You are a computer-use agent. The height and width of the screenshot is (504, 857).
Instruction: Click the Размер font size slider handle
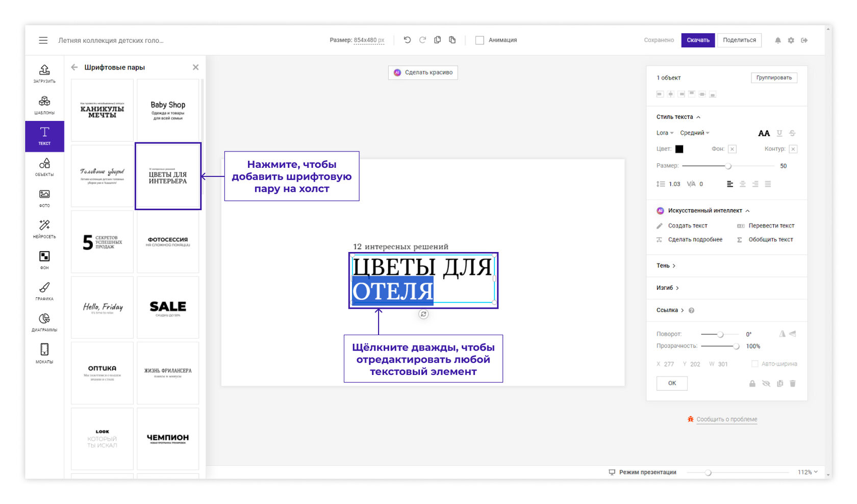[728, 166]
